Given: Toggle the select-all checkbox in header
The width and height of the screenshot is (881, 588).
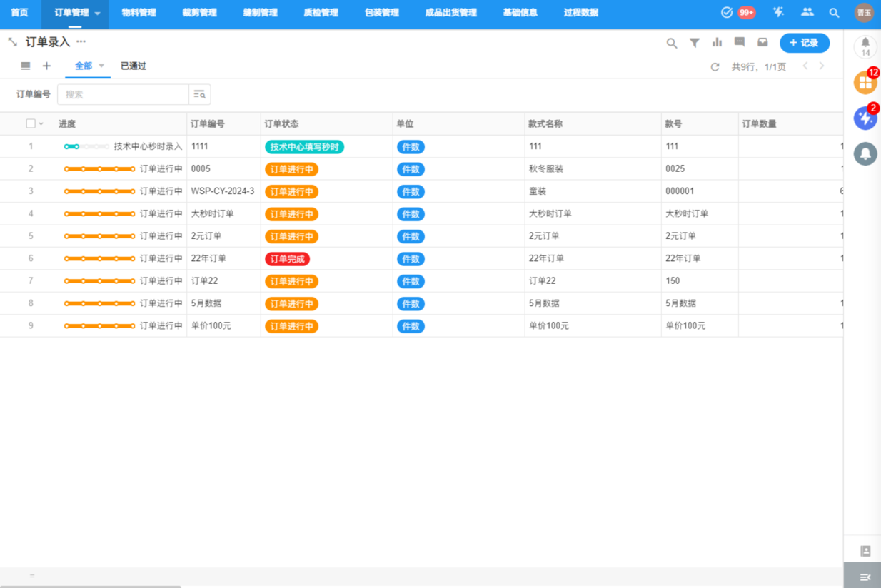Looking at the screenshot, I should [31, 123].
